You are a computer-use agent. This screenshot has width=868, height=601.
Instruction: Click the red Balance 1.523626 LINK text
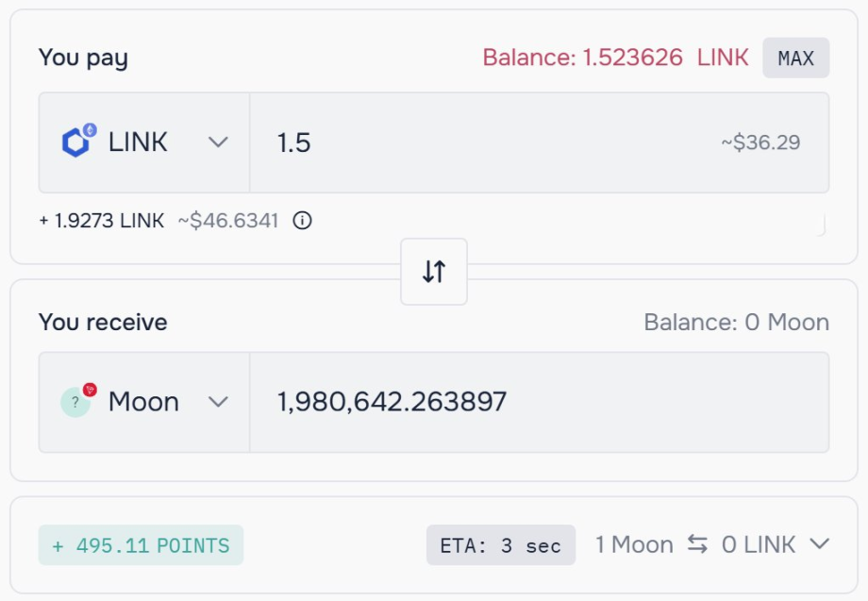coord(615,58)
